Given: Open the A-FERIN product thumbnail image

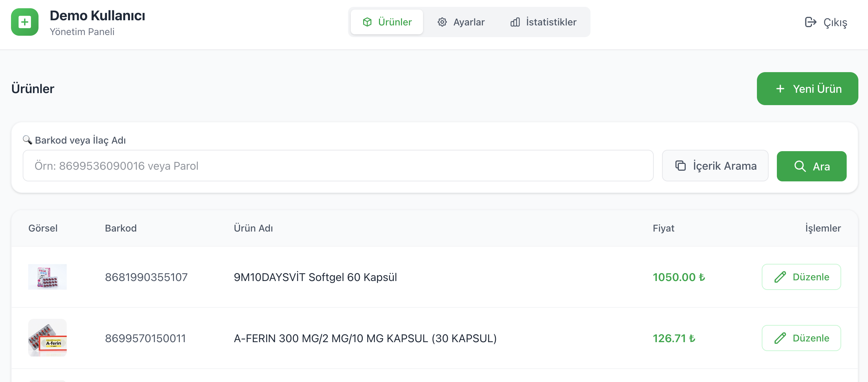Looking at the screenshot, I should point(47,338).
